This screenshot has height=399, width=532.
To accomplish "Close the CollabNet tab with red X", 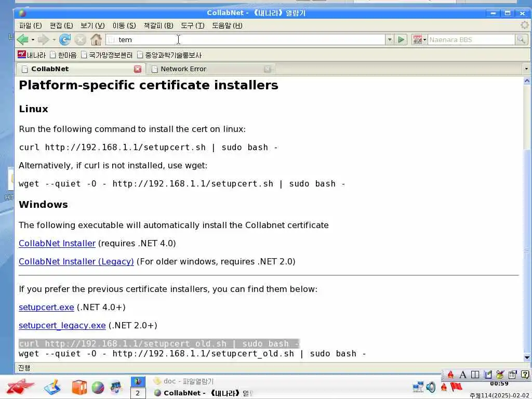I will pyautogui.click(x=137, y=69).
